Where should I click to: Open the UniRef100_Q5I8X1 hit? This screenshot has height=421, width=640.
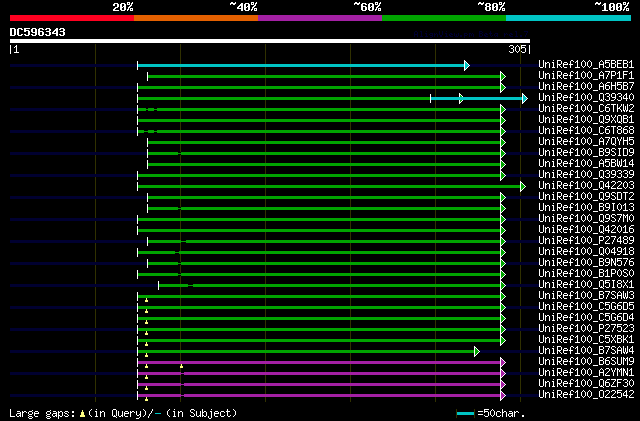(x=586, y=285)
